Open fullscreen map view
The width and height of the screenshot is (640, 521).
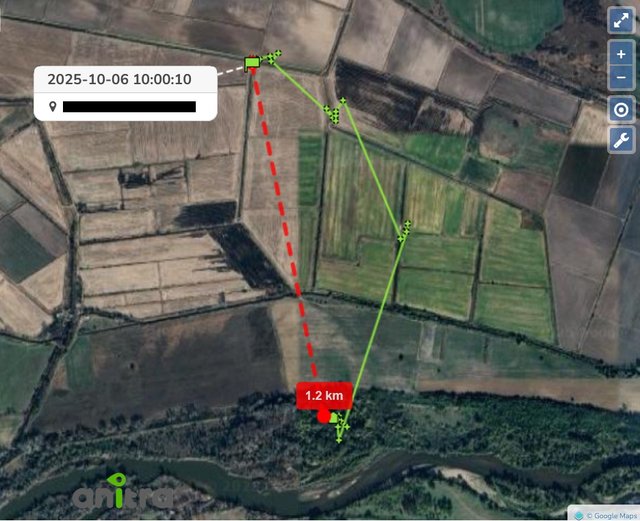[x=621, y=20]
